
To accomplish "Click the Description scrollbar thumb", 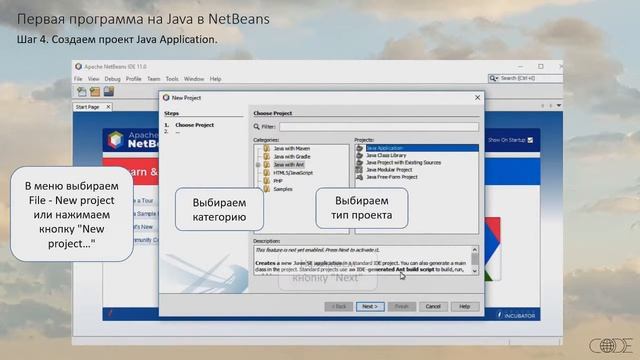I will pyautogui.click(x=475, y=259).
